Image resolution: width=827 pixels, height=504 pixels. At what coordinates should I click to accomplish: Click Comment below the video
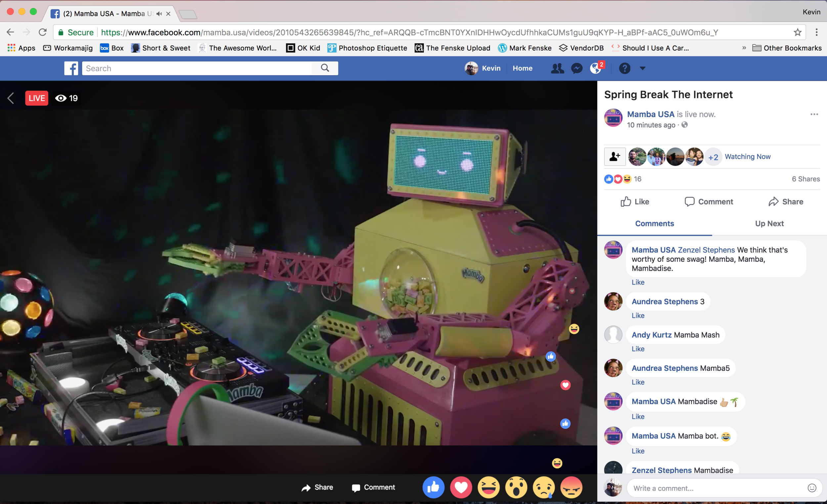pos(373,487)
